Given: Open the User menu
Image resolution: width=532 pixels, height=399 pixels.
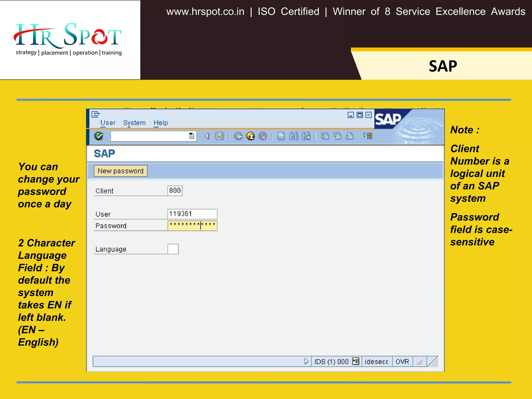Looking at the screenshot, I should click(108, 123).
